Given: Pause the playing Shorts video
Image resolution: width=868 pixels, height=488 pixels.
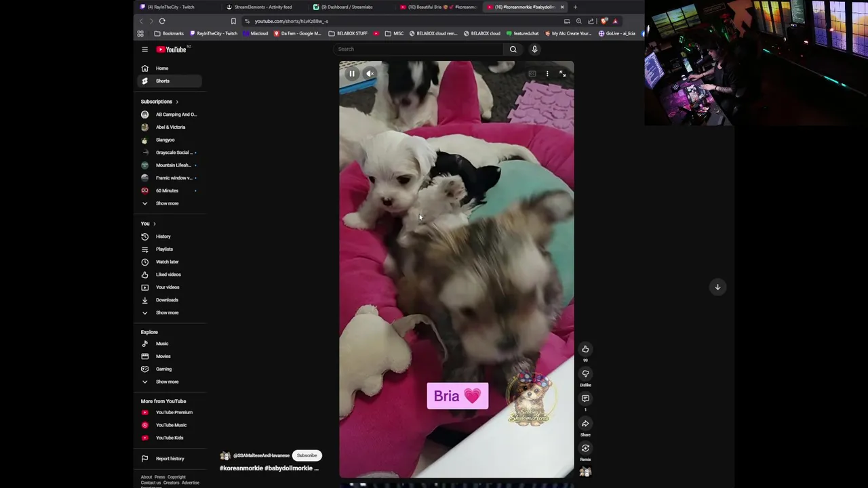Looking at the screenshot, I should pyautogui.click(x=352, y=73).
